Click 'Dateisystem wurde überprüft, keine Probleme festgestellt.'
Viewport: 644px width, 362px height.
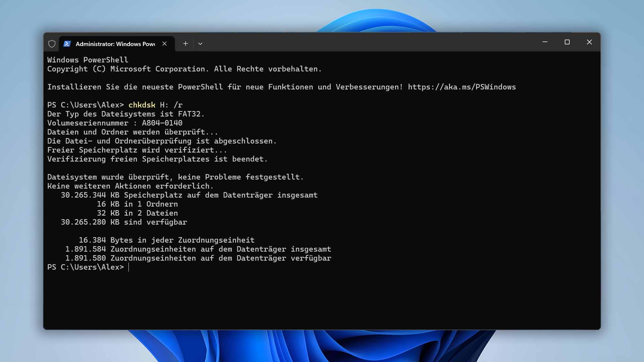pos(175,177)
